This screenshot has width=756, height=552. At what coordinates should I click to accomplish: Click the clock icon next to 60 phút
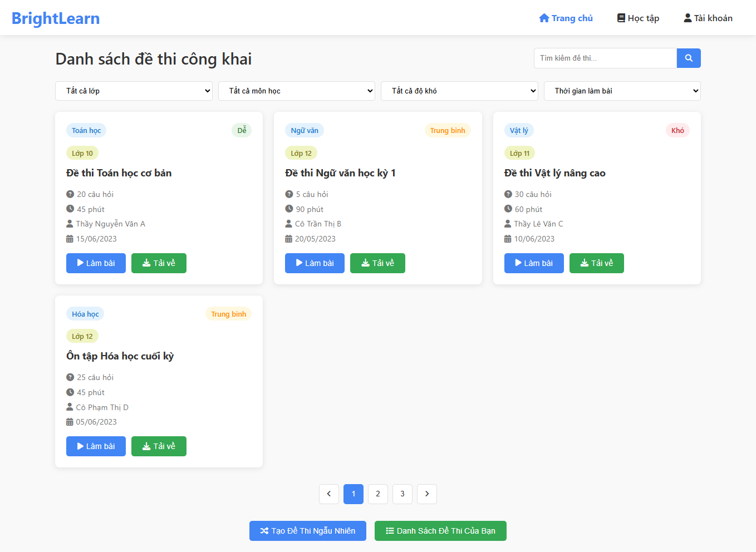click(508, 209)
